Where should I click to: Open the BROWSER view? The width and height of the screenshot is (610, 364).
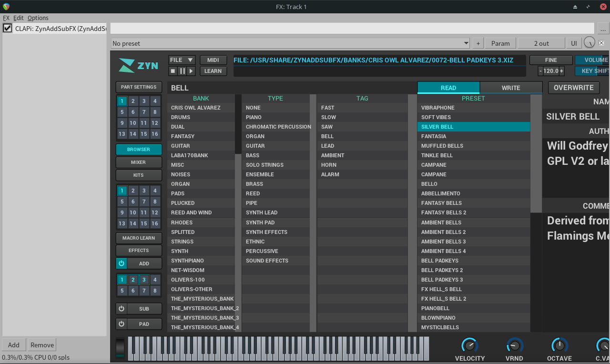tap(139, 150)
